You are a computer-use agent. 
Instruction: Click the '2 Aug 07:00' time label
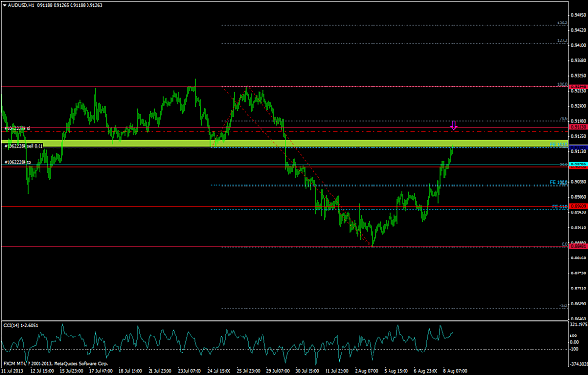tap(367, 371)
